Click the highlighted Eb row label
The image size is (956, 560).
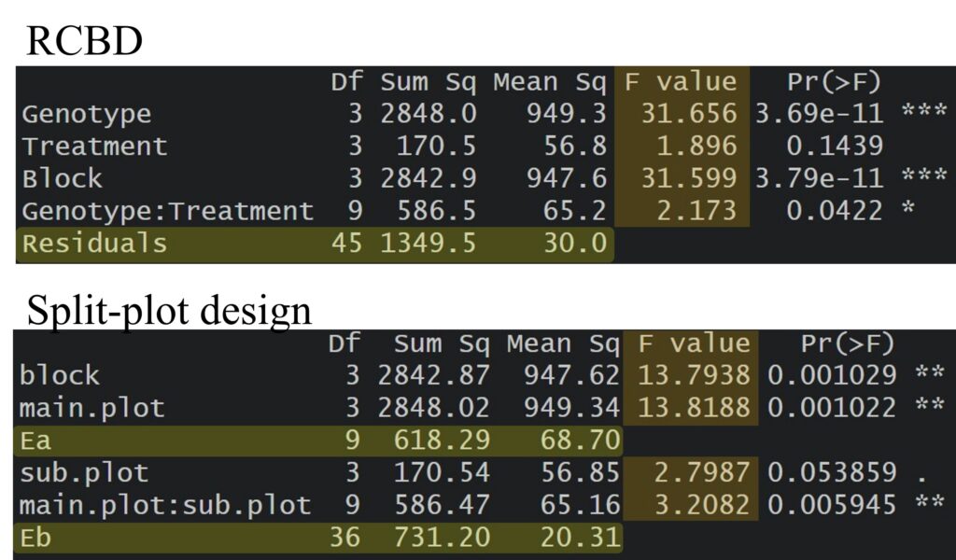click(x=36, y=537)
